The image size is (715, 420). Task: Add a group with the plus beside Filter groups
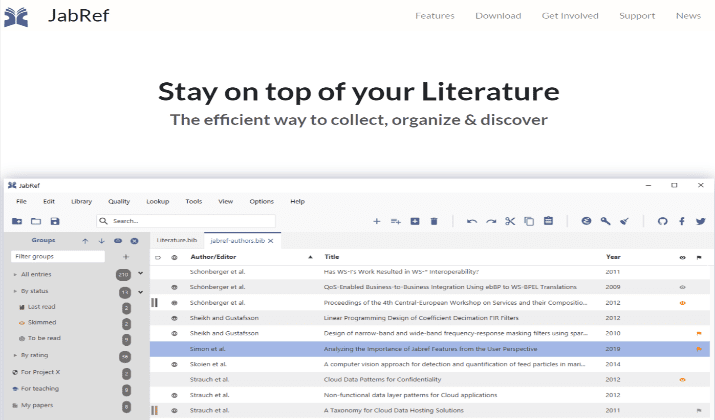(x=126, y=257)
